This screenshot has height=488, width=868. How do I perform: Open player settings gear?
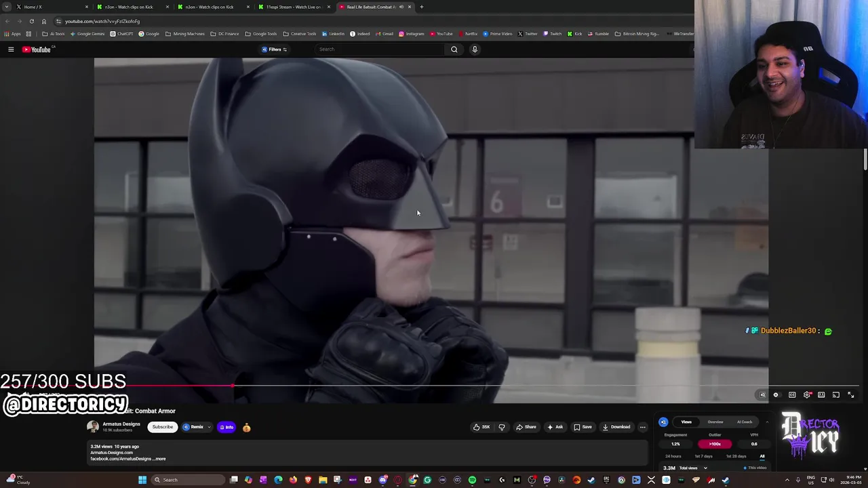(x=807, y=395)
